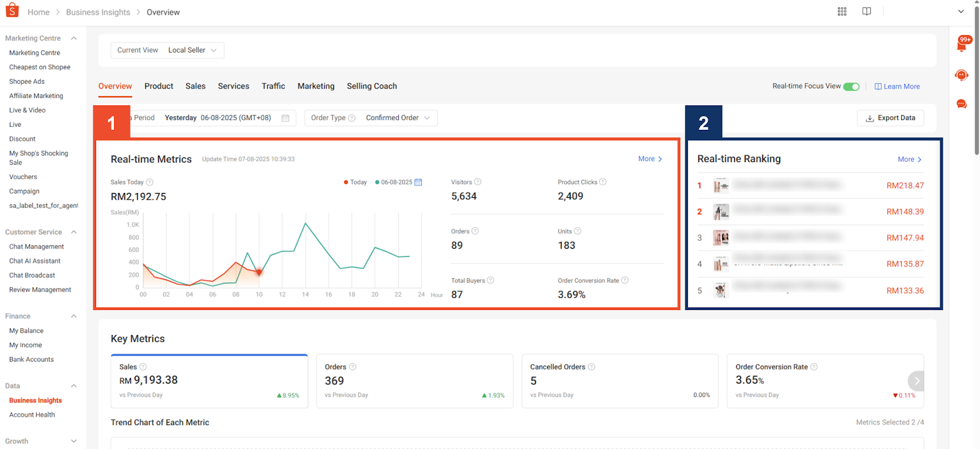Click calendar icon in Data Period field
This screenshot has width=980, height=449.
[285, 118]
